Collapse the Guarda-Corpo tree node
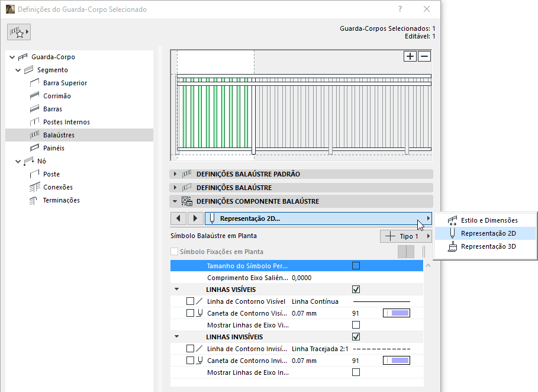Image resolution: width=538 pixels, height=392 pixels. [x=12, y=57]
